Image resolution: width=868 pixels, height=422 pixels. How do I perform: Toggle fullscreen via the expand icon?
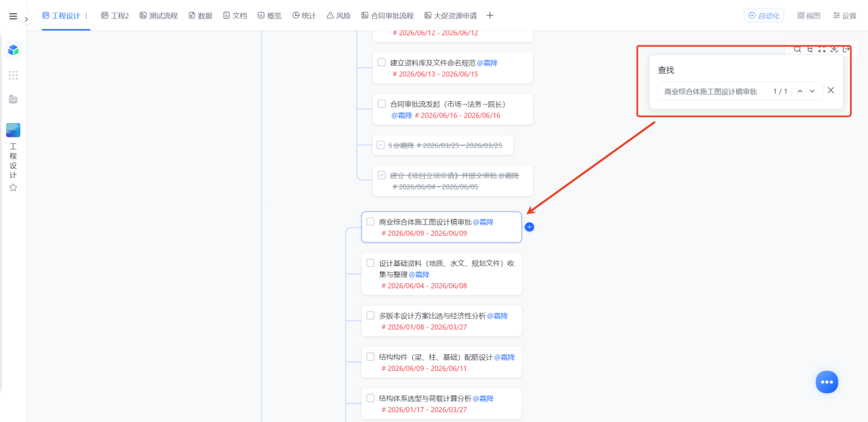(822, 49)
